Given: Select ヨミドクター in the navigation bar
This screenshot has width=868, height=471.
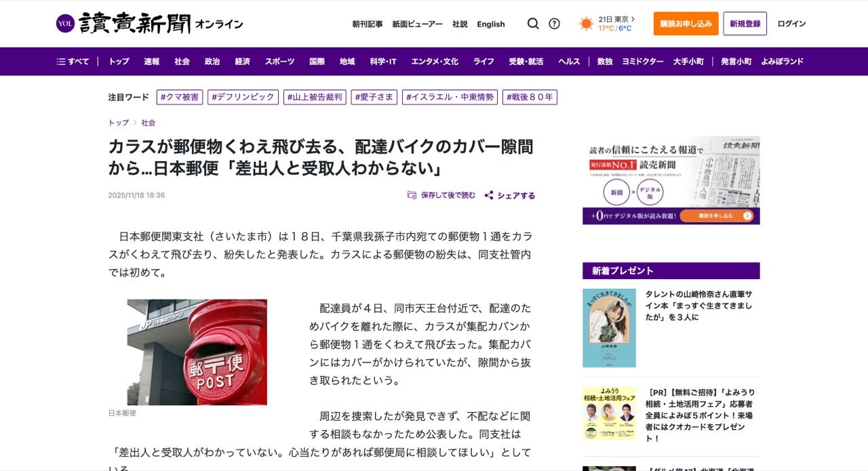Looking at the screenshot, I should (x=643, y=62).
